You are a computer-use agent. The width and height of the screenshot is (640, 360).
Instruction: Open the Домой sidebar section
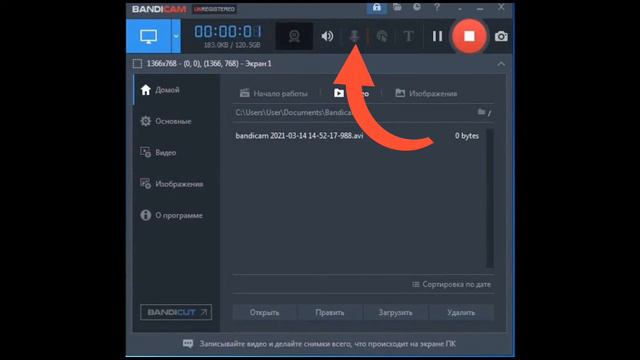(176, 90)
